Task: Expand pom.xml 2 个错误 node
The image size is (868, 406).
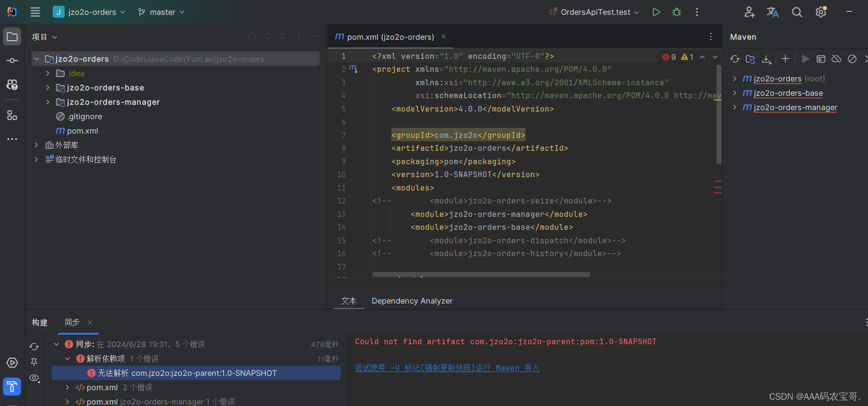Action: click(68, 387)
